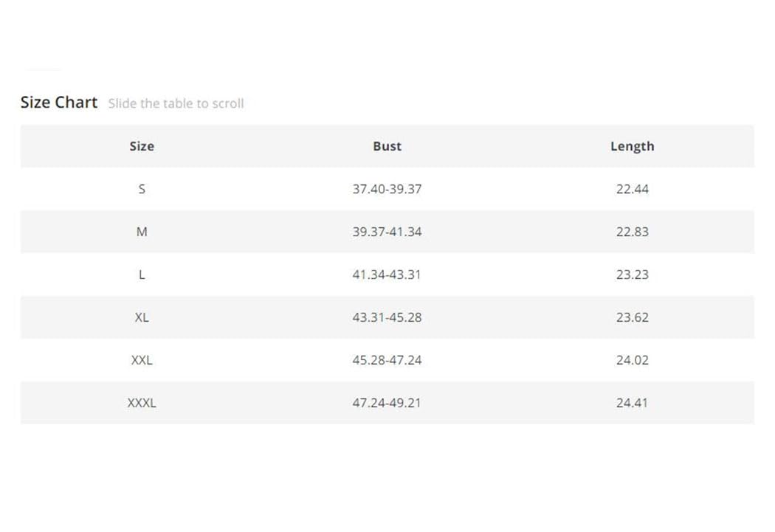Click the XXXL size cell

coord(142,403)
